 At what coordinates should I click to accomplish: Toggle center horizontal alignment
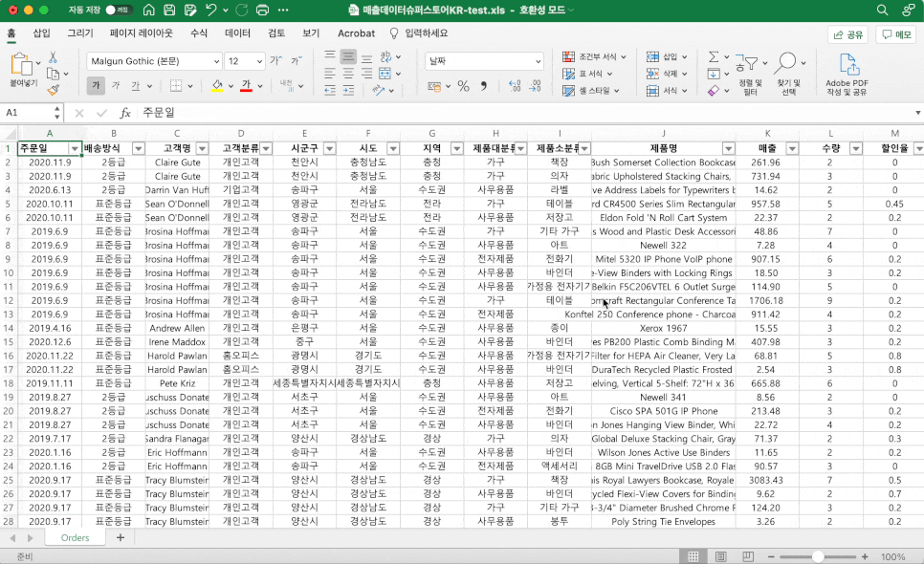pyautogui.click(x=348, y=74)
